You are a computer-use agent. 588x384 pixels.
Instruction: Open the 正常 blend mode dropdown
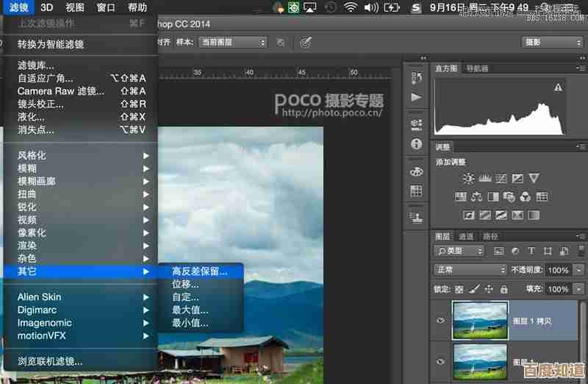tap(459, 270)
